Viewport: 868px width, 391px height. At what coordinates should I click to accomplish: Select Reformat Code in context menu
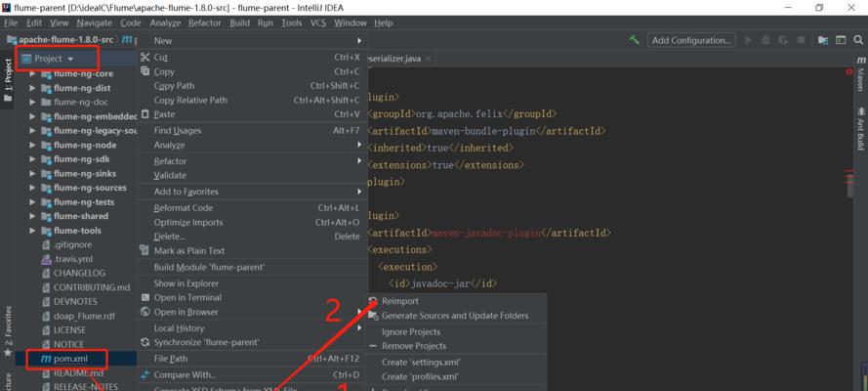[252, 207]
